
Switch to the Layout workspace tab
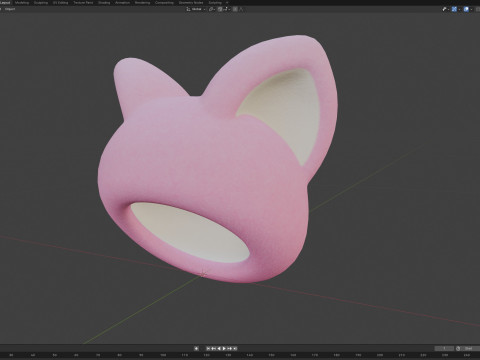click(x=5, y=2)
